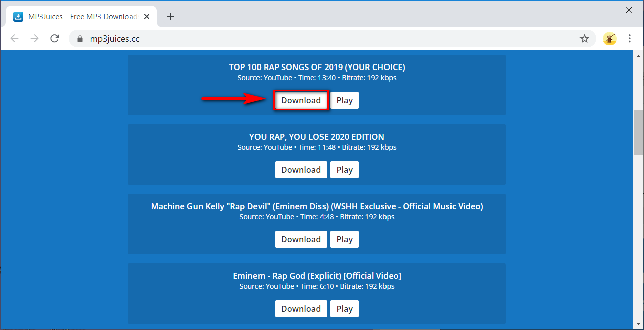Click the browser forward arrow
The width and height of the screenshot is (644, 330).
pos(34,39)
